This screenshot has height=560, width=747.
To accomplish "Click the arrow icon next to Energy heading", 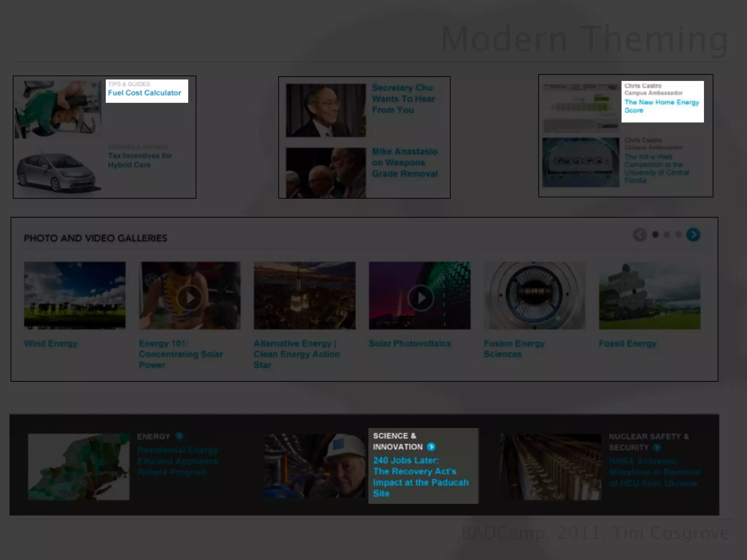I will click(179, 436).
